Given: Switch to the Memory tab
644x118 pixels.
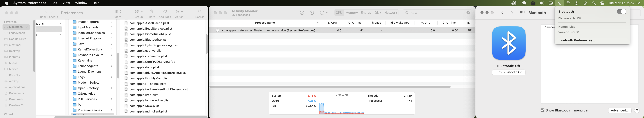Looking at the screenshot, I should tap(351, 13).
